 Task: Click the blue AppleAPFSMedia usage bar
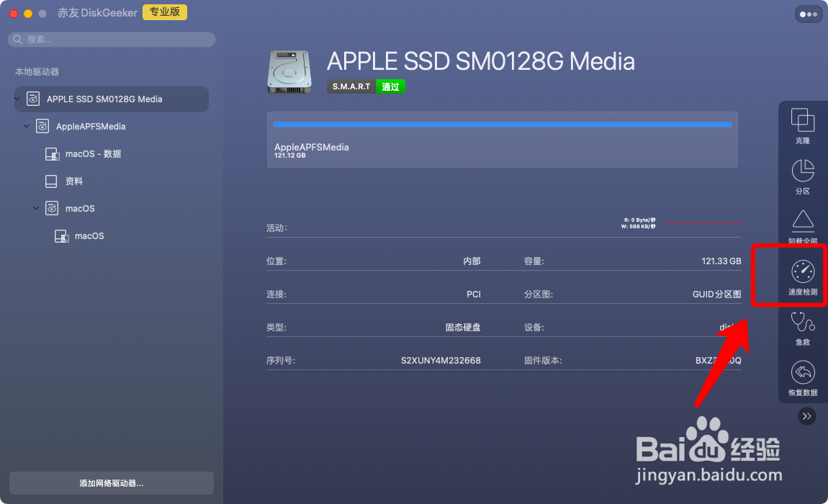[502, 125]
